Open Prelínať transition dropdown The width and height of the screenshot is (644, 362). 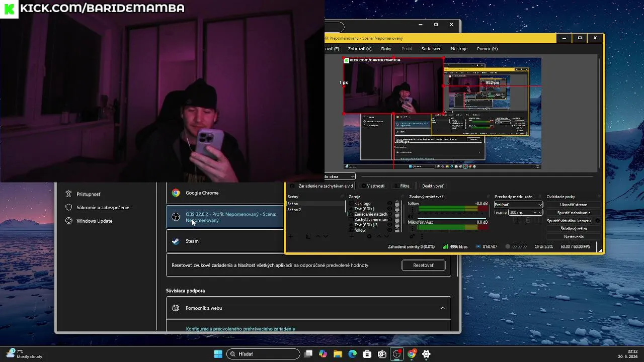click(x=518, y=205)
